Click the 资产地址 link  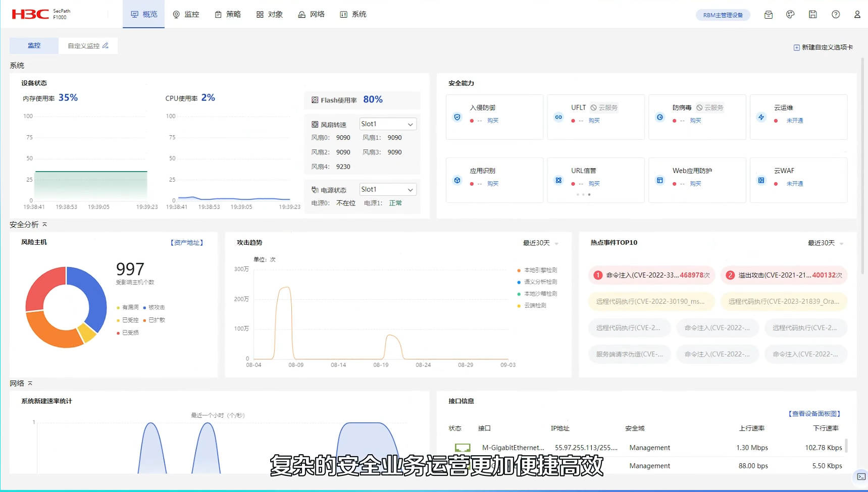[187, 243]
